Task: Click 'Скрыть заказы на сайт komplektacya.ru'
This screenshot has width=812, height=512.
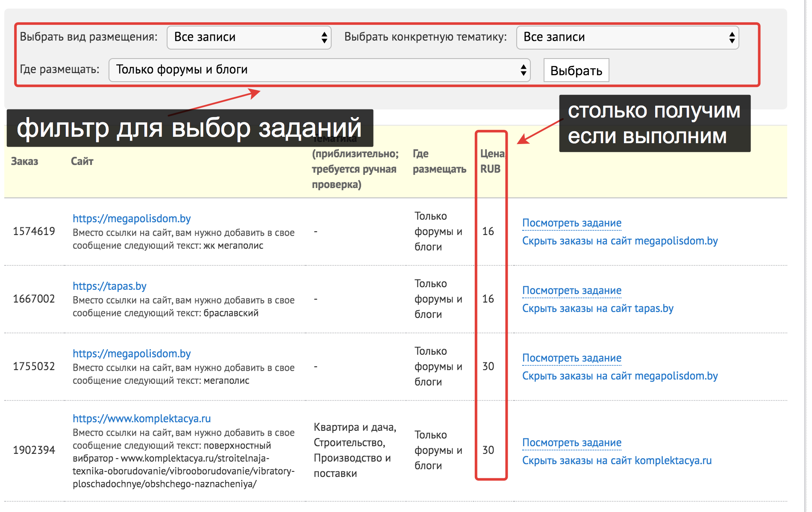Action: tap(617, 461)
